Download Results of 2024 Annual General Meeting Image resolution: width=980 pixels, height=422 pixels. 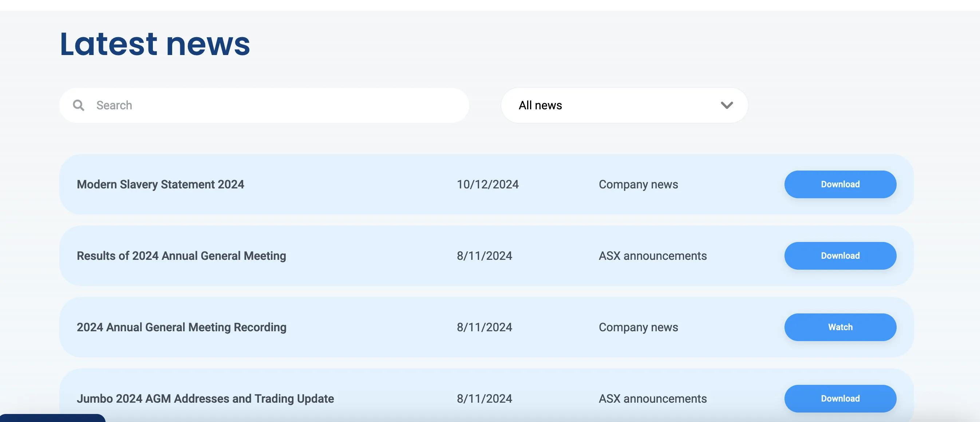840,256
